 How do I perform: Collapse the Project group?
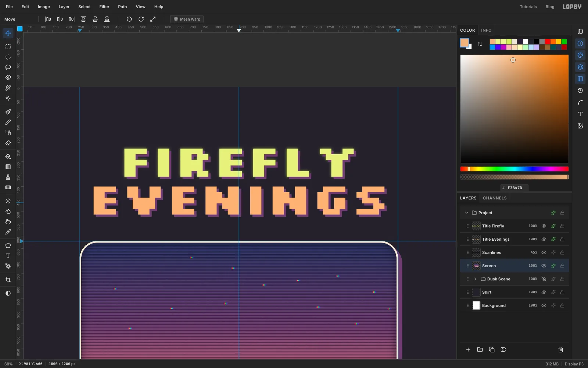[x=467, y=213]
